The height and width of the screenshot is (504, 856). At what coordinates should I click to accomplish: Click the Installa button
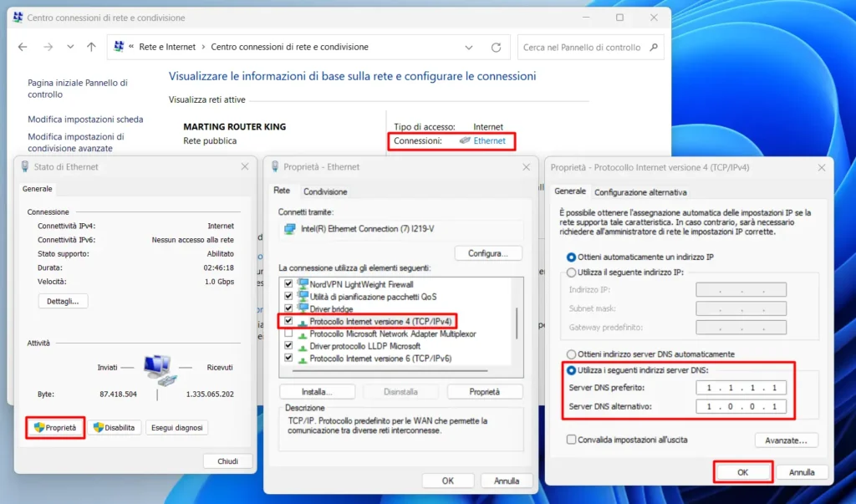[317, 391]
